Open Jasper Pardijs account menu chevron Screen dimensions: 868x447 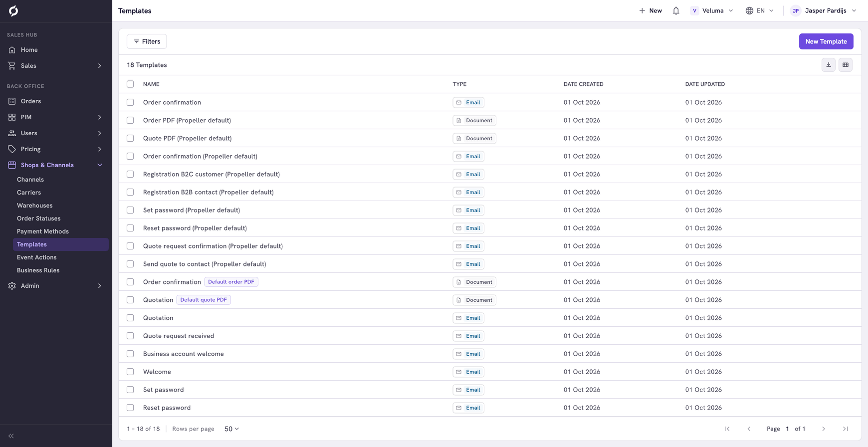pyautogui.click(x=854, y=10)
